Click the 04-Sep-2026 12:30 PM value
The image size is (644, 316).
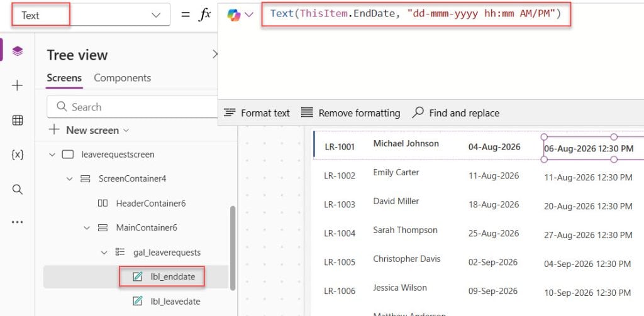pos(587,264)
